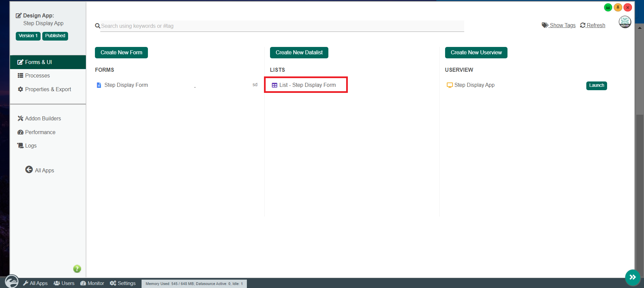Image resolution: width=644 pixels, height=288 pixels.
Task: Click the "Step Display App" title in sidebar
Action: pos(43,23)
